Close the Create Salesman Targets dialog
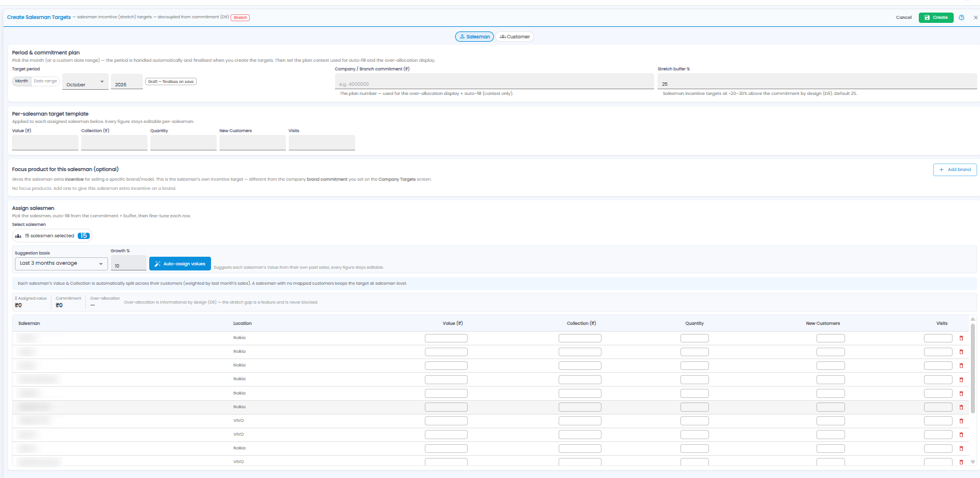The height and width of the screenshot is (478, 980). click(x=975, y=18)
